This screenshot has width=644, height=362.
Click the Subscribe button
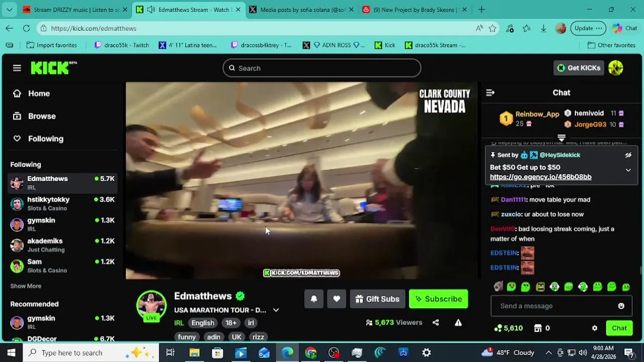pos(438,299)
